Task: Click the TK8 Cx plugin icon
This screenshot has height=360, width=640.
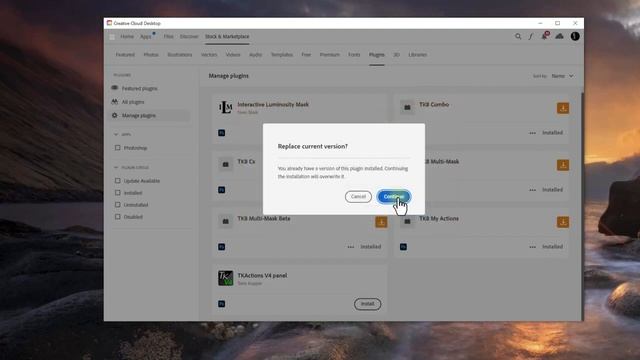Action: [x=225, y=164]
